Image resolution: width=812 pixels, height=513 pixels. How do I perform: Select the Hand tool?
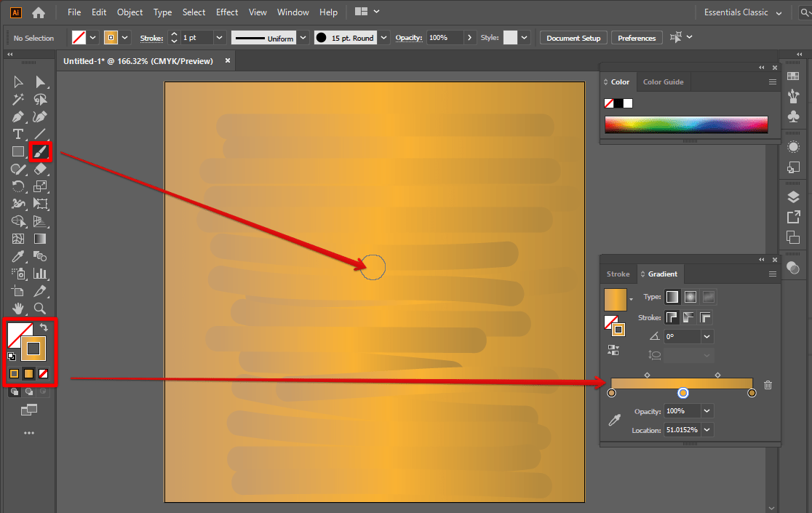17,309
